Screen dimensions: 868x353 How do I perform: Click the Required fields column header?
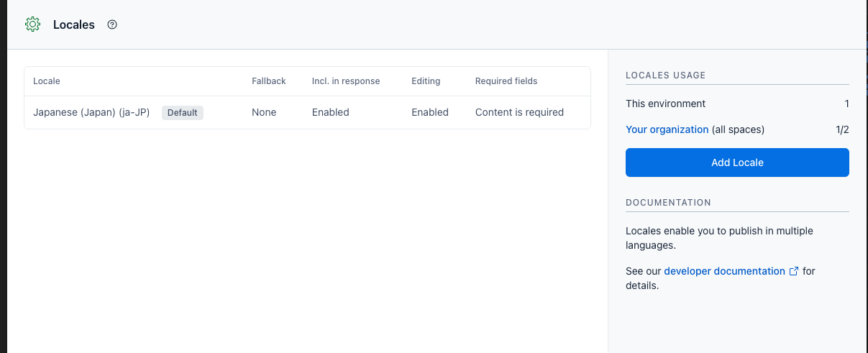[x=506, y=81]
